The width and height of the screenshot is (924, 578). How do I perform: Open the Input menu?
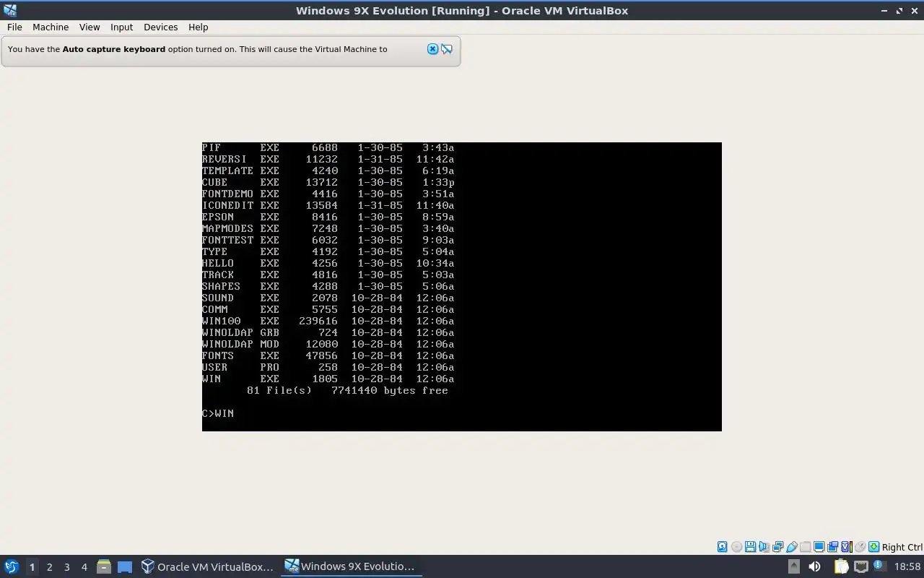pyautogui.click(x=121, y=27)
